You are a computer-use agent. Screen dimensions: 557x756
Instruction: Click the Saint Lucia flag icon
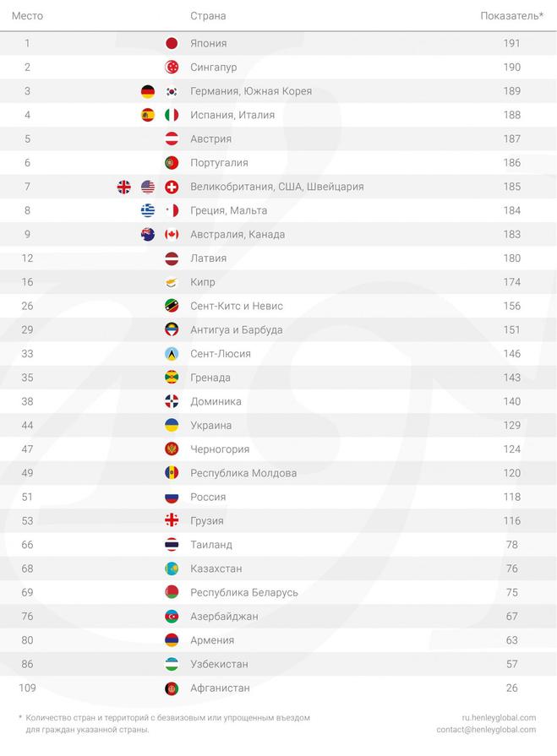point(172,354)
